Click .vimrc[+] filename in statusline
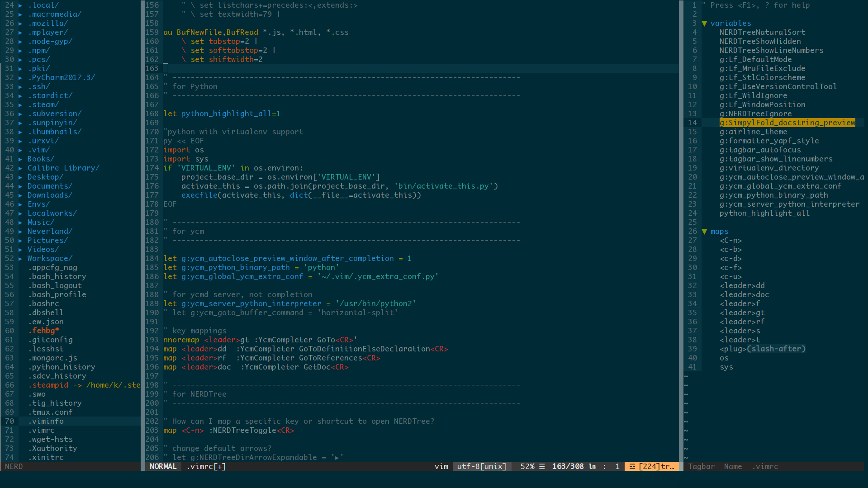868x488 pixels. (206, 466)
